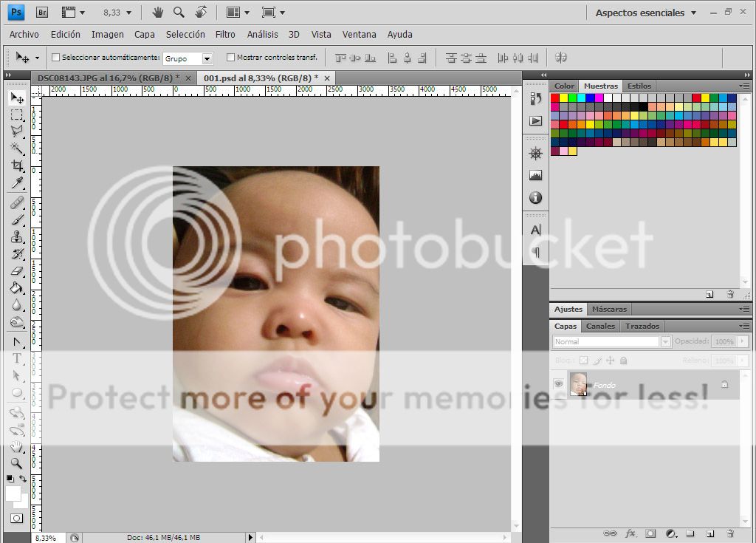756x543 pixels.
Task: Toggle lock image pixels brush icon
Action: pyautogui.click(x=597, y=361)
